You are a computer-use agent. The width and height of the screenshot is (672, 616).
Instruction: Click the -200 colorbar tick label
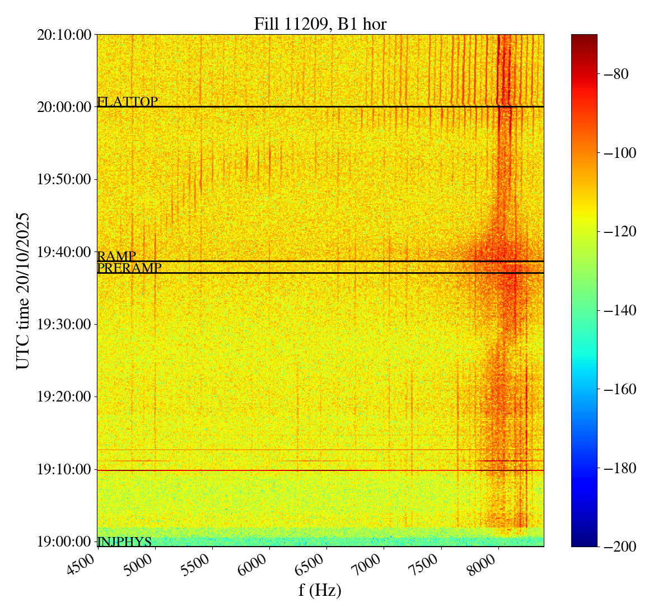point(618,547)
